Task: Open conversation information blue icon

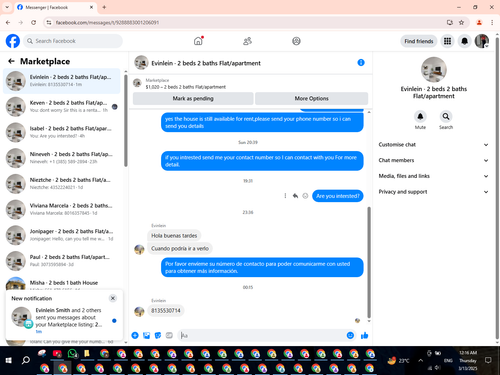Action: click(x=361, y=63)
